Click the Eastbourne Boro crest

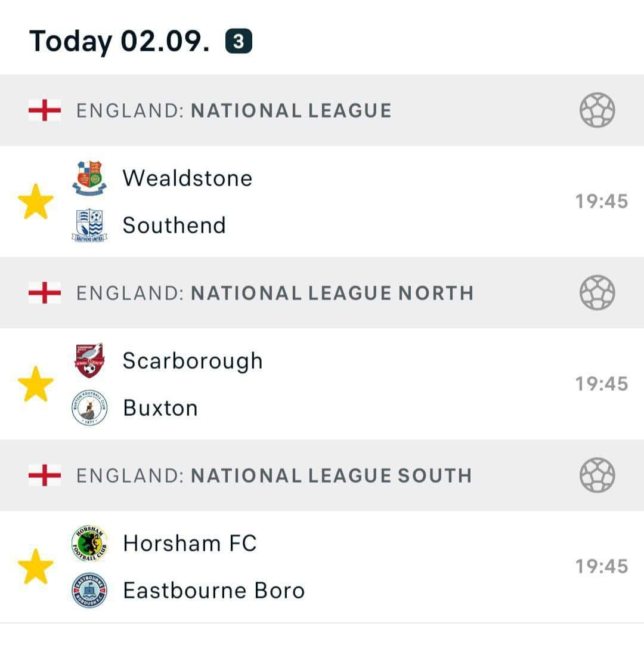coord(89,591)
